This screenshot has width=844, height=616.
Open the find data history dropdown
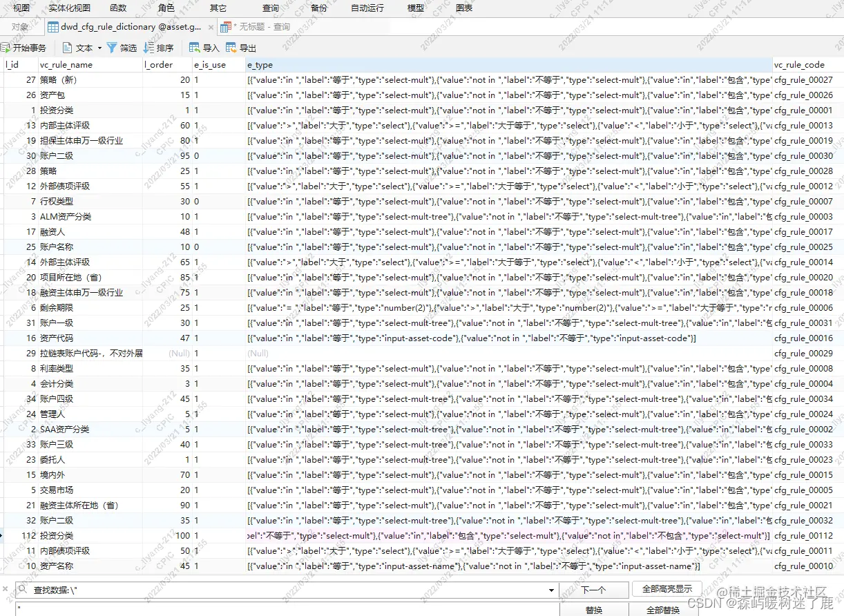[550, 590]
